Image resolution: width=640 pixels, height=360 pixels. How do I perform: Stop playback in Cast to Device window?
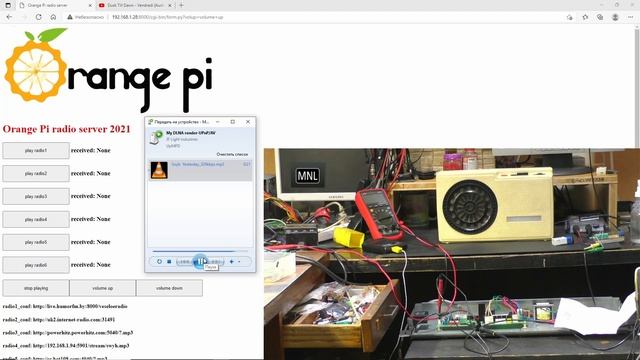click(x=169, y=262)
